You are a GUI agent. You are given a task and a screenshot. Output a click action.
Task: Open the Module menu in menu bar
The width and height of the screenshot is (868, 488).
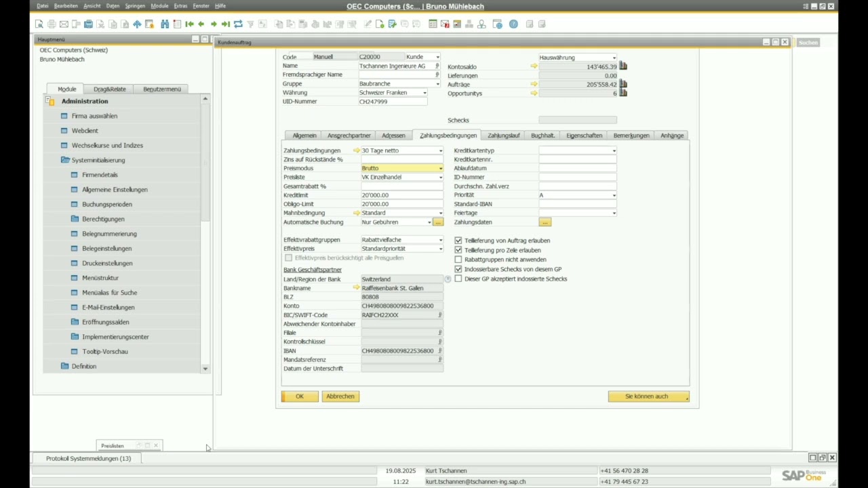159,6
